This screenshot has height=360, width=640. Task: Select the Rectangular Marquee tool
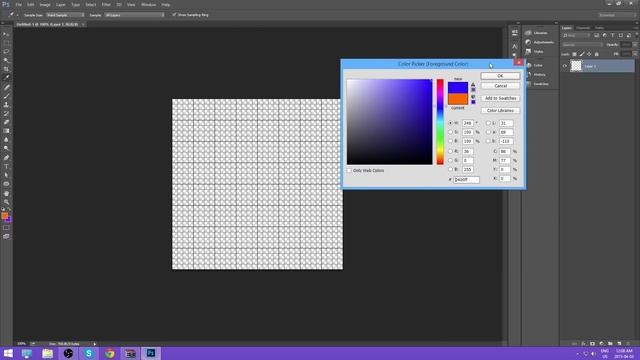6,43
